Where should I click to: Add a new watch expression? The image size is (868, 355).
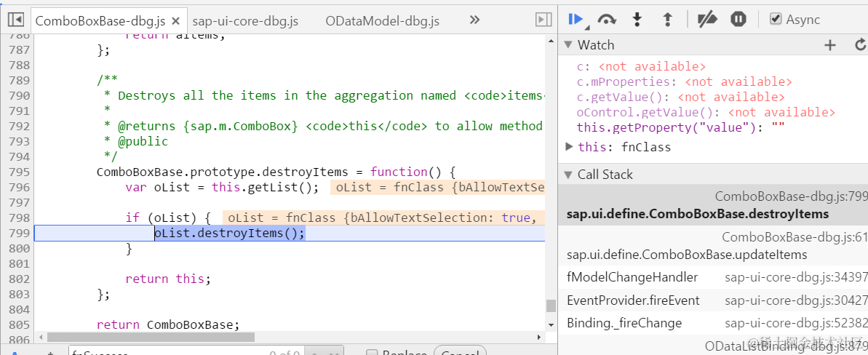(830, 45)
